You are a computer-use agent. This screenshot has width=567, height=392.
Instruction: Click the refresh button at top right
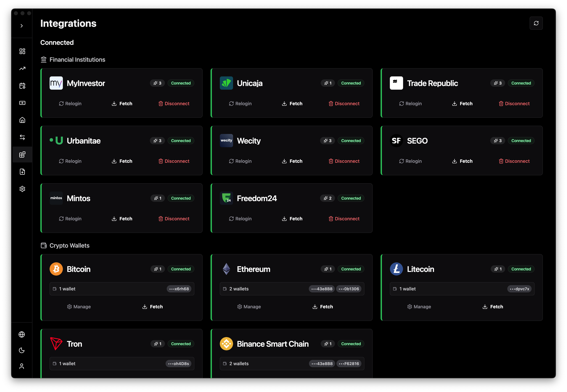[536, 23]
